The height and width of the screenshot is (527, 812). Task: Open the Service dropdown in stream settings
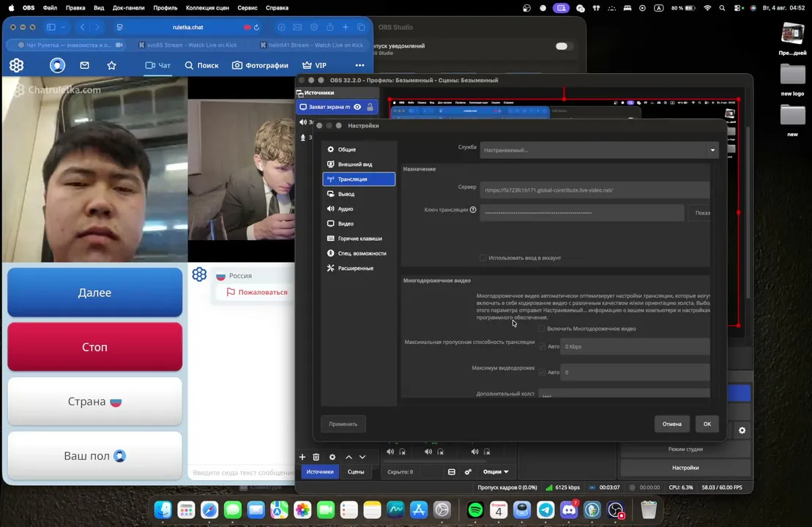click(x=599, y=150)
